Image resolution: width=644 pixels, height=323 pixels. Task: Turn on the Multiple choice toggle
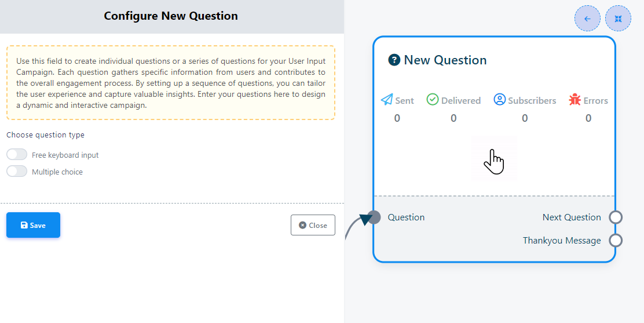17,172
